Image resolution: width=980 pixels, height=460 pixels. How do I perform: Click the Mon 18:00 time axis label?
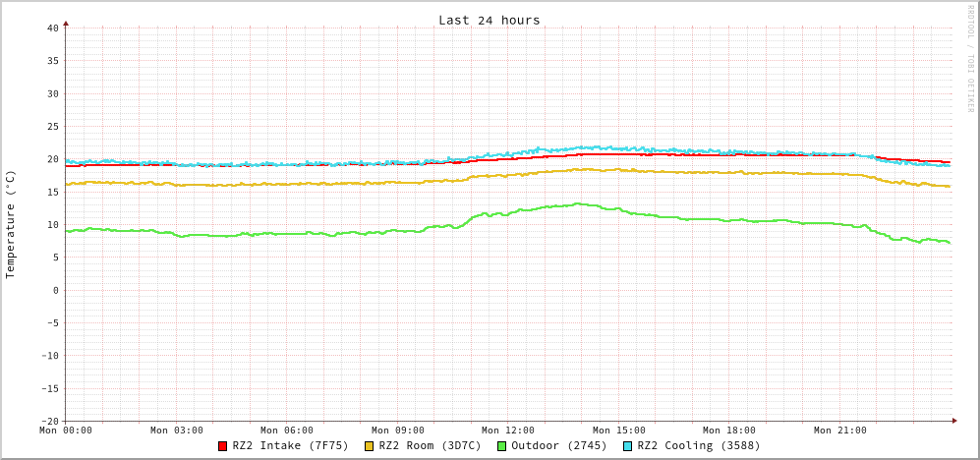[729, 431]
